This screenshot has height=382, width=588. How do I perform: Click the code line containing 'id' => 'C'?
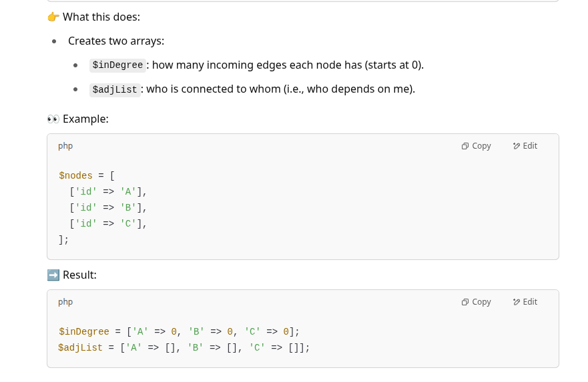108,224
